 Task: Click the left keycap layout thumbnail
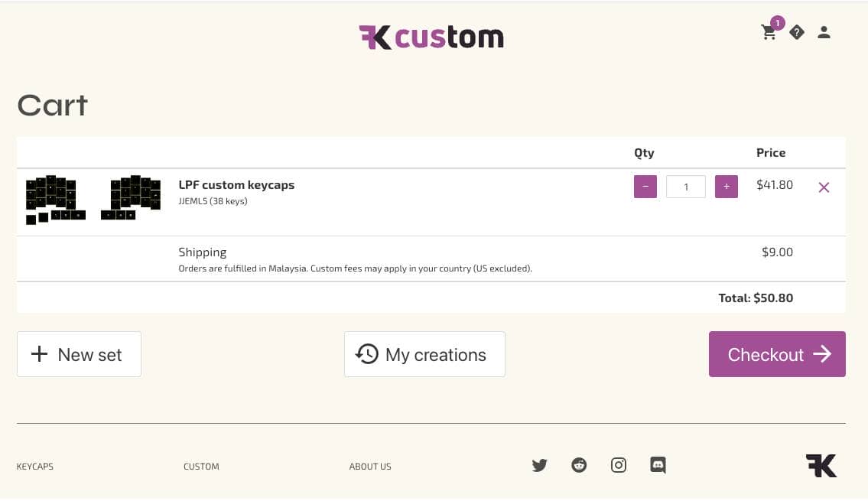55,200
